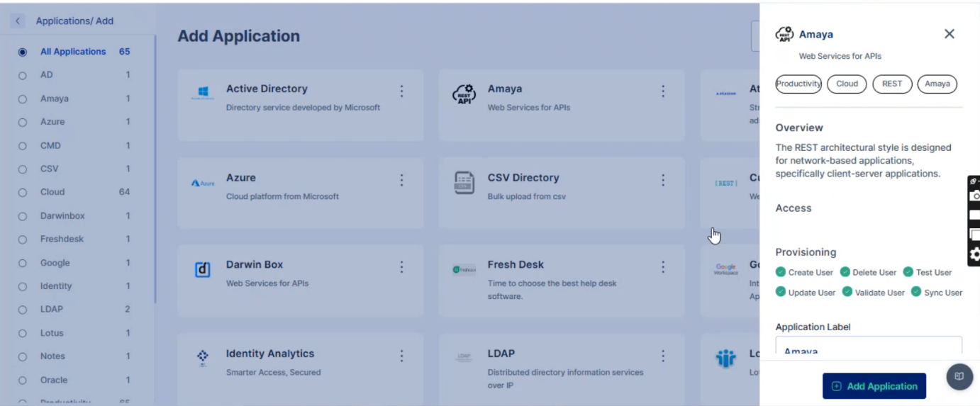
Task: Click the Productivity tag in details panel
Action: coord(798,84)
